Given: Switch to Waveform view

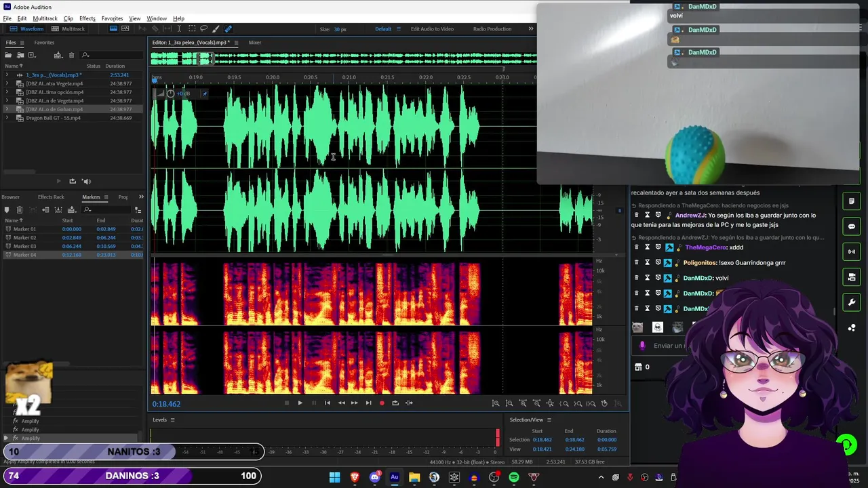Looking at the screenshot, I should pyautogui.click(x=26, y=29).
